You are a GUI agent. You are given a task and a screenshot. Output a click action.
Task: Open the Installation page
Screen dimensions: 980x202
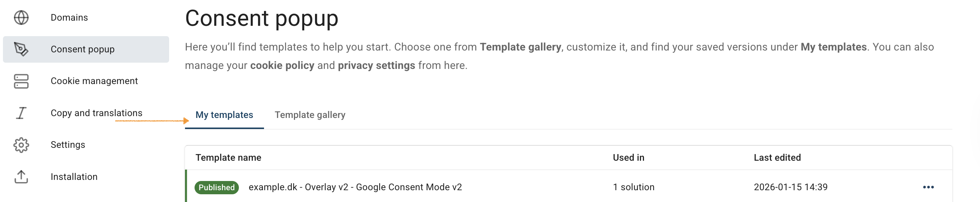74,177
